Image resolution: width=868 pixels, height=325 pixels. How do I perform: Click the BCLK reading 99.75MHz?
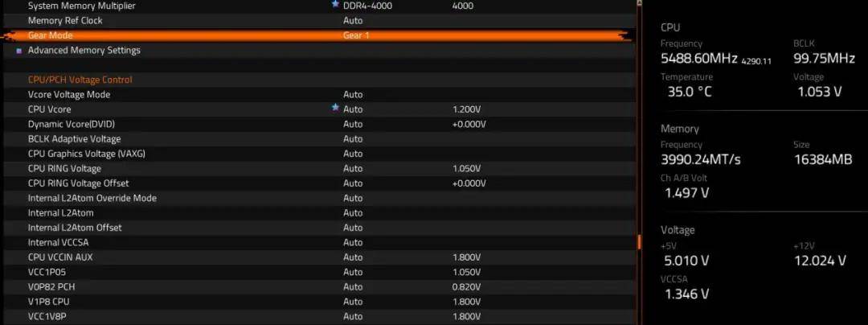pos(824,59)
